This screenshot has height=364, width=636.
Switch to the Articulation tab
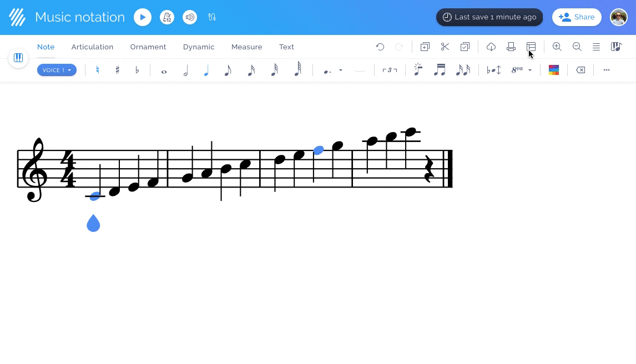[x=92, y=47]
